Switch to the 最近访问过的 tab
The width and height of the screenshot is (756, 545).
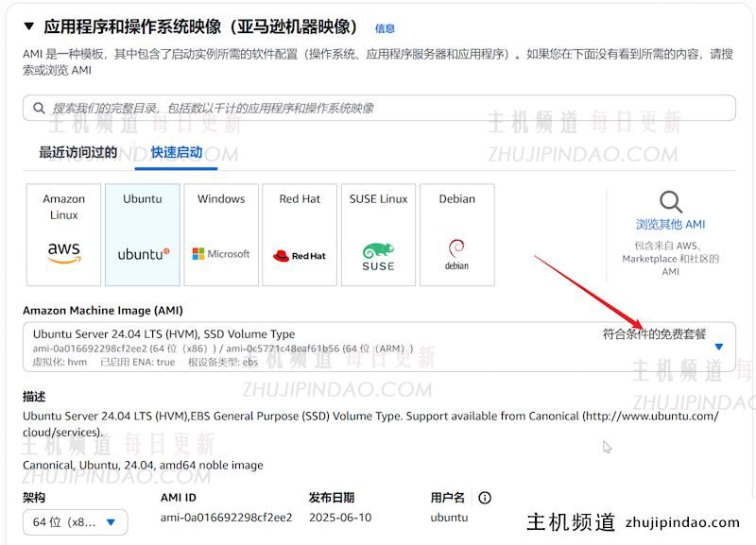(78, 152)
